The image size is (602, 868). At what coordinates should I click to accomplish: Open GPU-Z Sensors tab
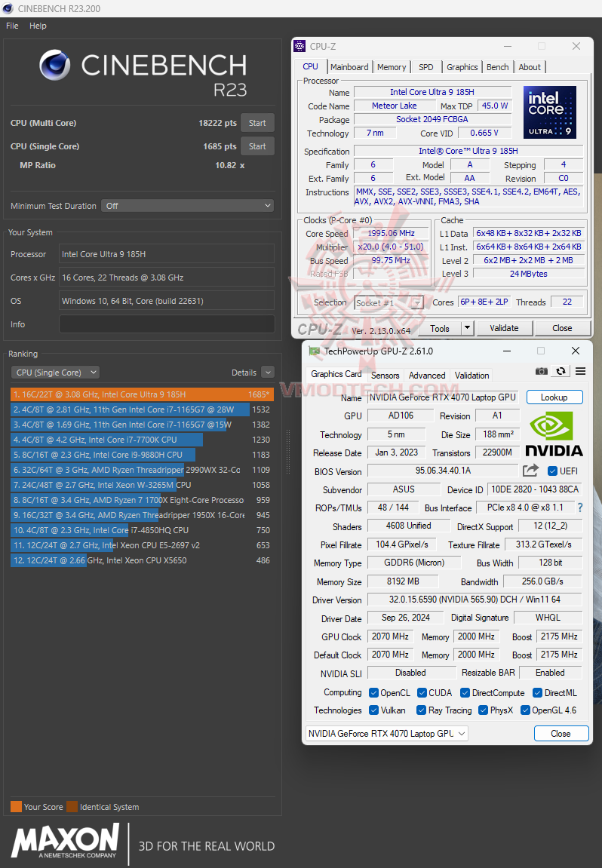[385, 376]
